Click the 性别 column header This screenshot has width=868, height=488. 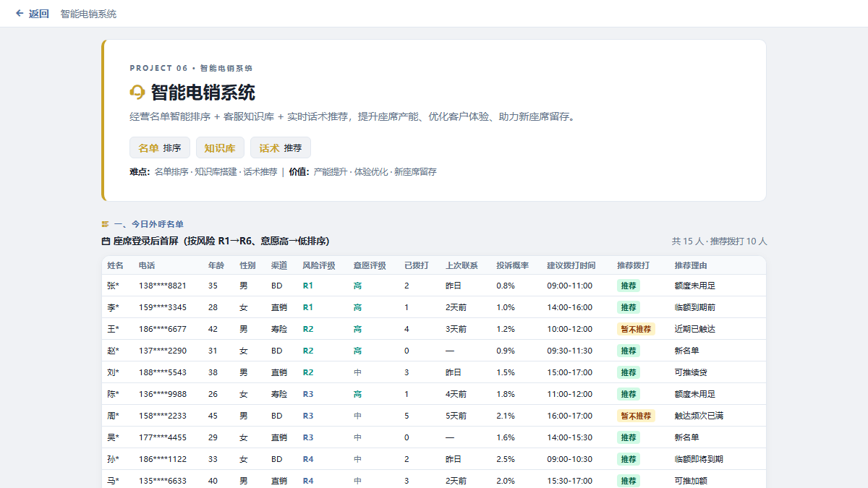pos(247,265)
